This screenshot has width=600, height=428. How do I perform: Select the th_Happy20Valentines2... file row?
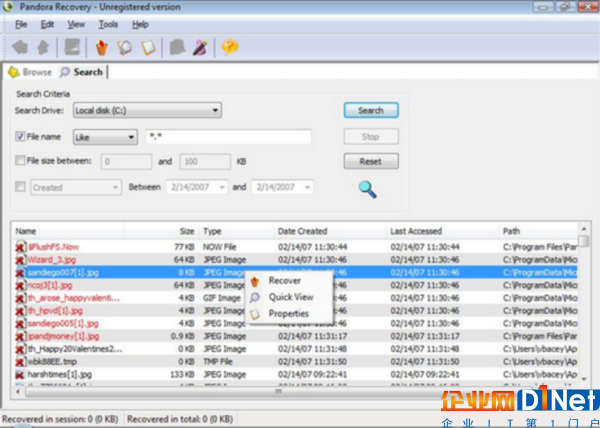point(295,349)
